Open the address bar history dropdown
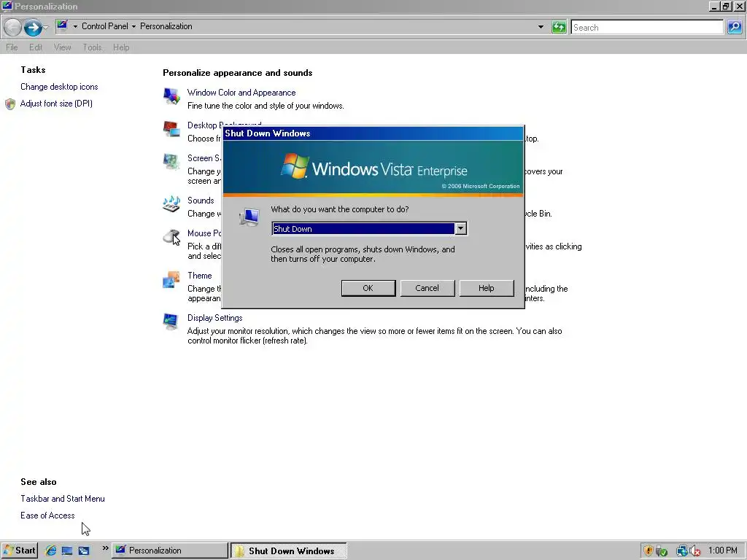The image size is (747, 560). (541, 27)
